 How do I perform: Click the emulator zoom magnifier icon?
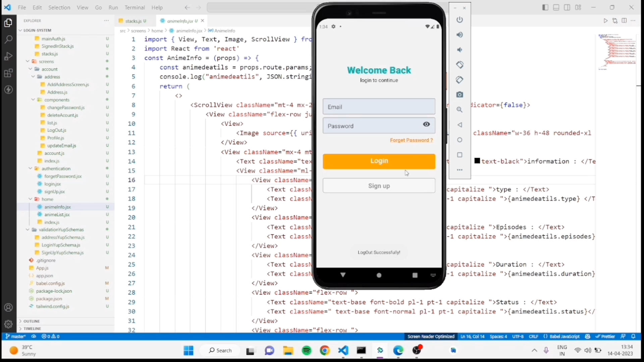click(x=460, y=110)
